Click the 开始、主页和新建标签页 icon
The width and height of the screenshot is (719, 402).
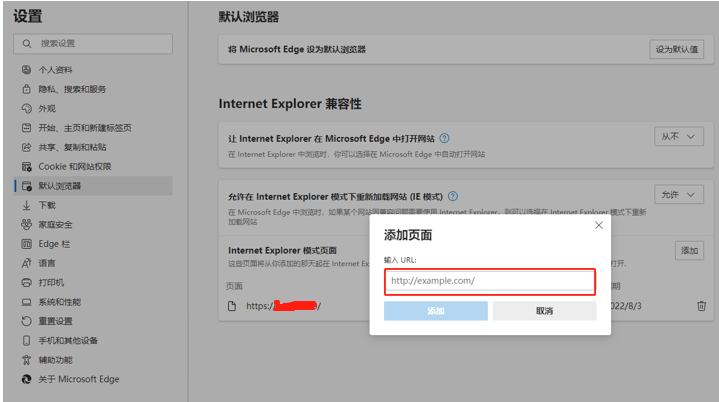26,128
